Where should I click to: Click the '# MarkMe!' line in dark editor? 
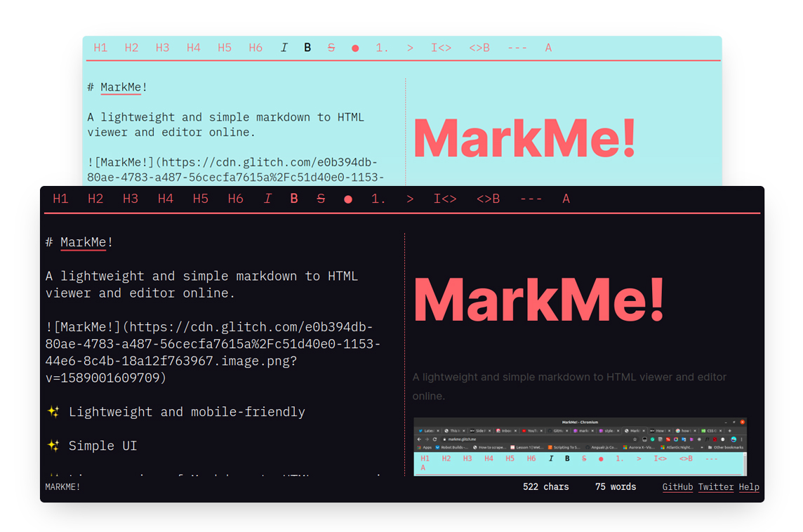click(x=79, y=242)
